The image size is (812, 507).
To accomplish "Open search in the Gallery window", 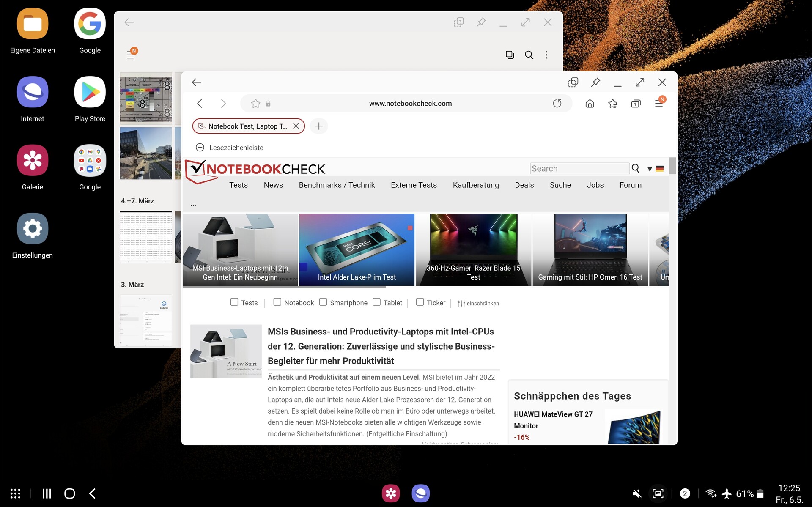I will pos(529,55).
